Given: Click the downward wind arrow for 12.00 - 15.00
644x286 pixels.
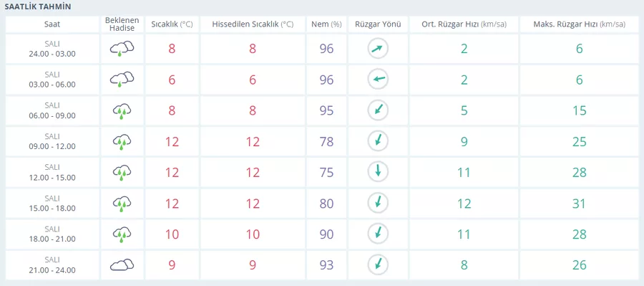Looking at the screenshot, I should 378,172.
